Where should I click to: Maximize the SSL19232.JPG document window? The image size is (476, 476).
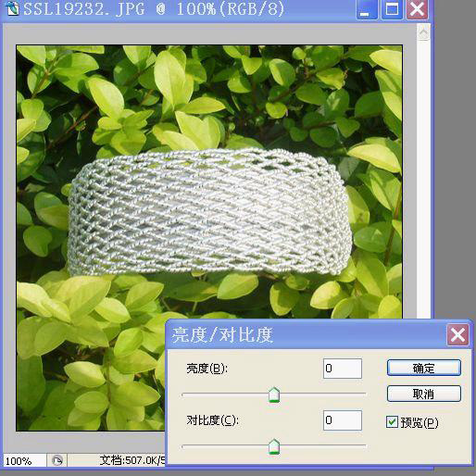click(x=392, y=9)
